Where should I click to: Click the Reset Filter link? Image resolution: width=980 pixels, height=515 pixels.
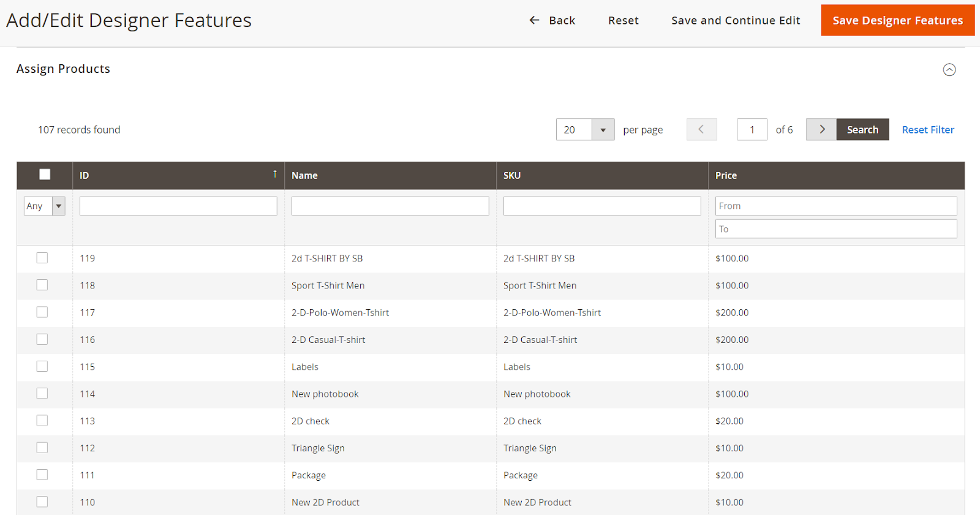pyautogui.click(x=928, y=130)
